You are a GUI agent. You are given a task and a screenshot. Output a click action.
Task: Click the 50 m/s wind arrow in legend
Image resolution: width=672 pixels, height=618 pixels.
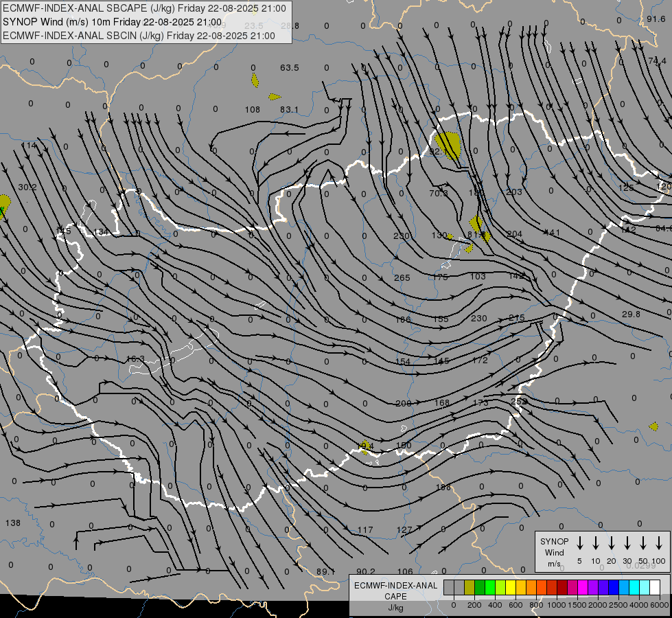point(643,543)
